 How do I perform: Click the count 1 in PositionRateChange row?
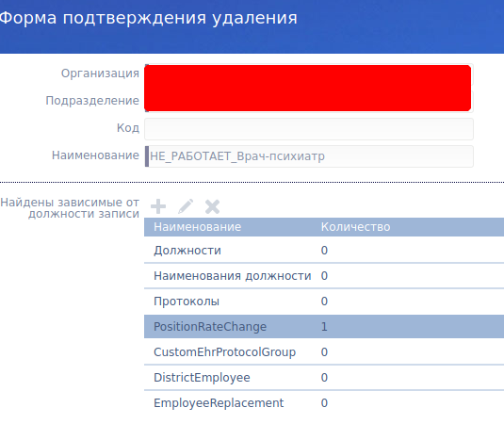click(x=324, y=327)
